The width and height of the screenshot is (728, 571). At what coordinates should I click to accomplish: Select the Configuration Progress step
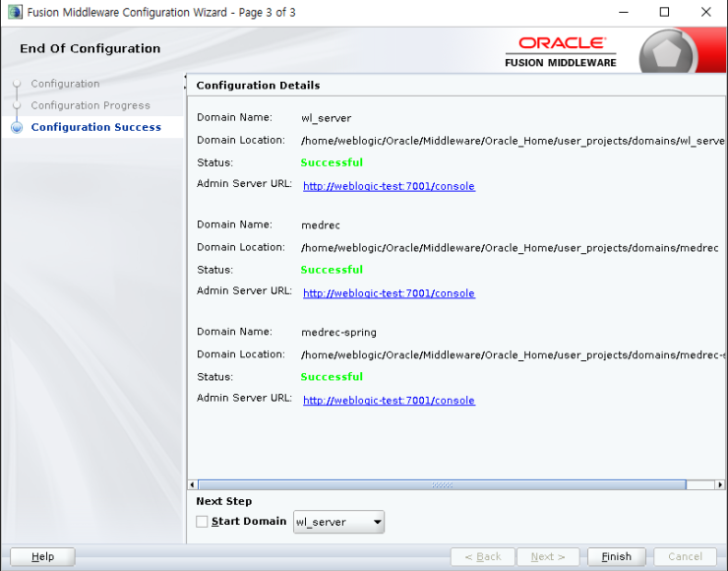91,105
